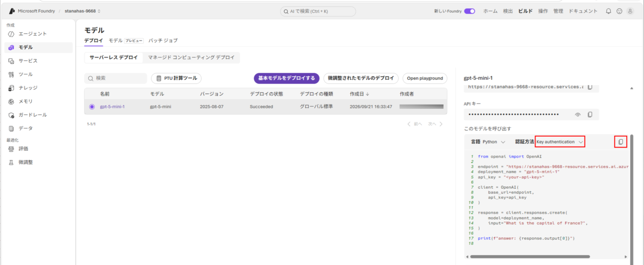Go to previous page 前へ
The image size is (644, 265).
pos(415,124)
